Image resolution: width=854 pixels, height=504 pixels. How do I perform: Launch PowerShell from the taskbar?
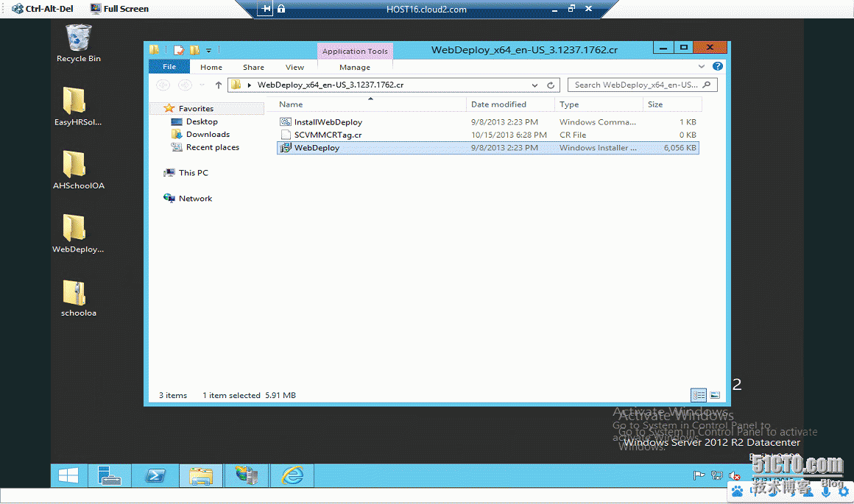tap(155, 476)
